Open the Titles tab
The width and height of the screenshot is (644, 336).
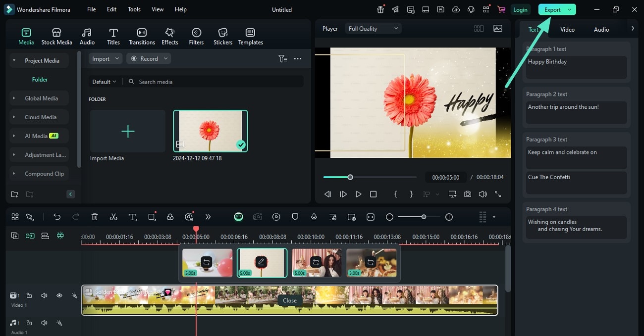(x=113, y=37)
